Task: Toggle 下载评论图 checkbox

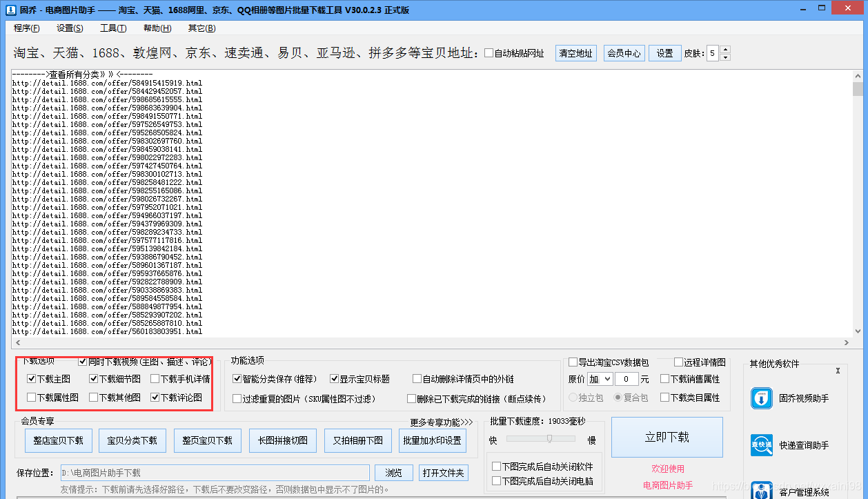Action: click(x=155, y=398)
